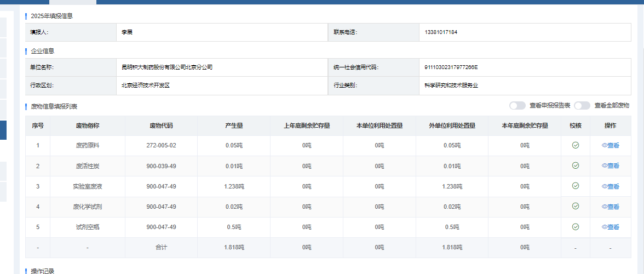The width and height of the screenshot is (644, 274).
Task: Click the 外单位利用处置量 column header
Action: [452, 125]
